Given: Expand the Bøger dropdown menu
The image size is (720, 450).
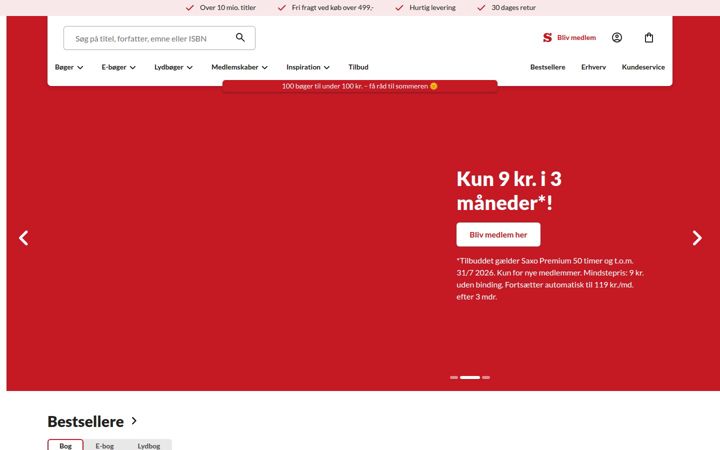Looking at the screenshot, I should [69, 67].
